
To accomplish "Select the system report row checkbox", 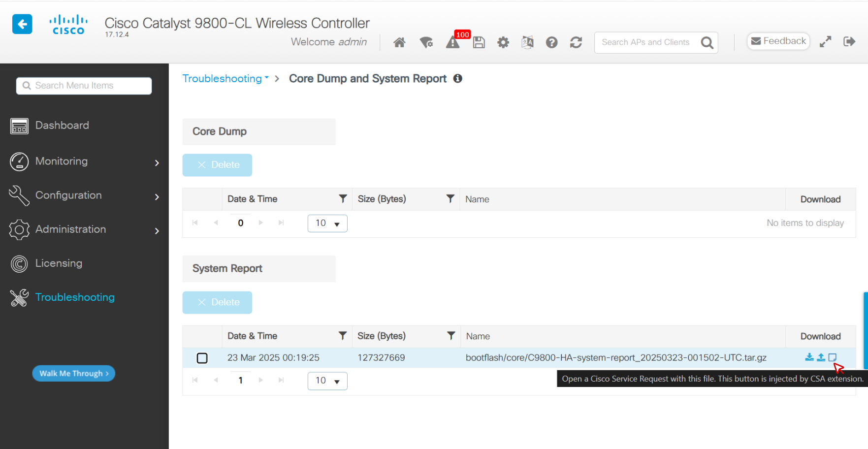I will 202,358.
